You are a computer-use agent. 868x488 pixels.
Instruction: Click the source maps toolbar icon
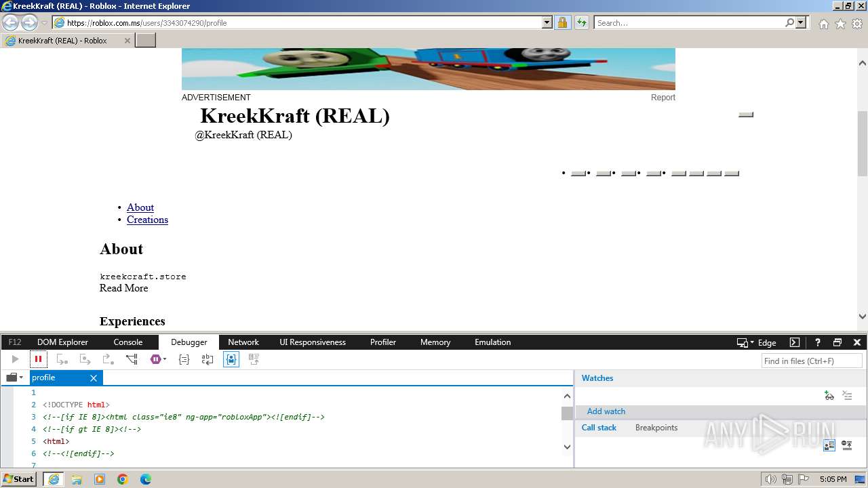tap(254, 359)
